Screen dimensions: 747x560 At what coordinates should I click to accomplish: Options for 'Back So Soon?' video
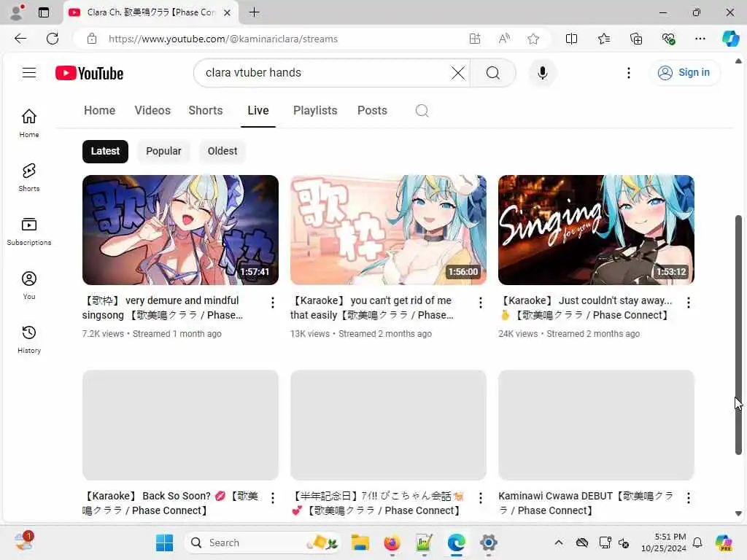pos(273,498)
